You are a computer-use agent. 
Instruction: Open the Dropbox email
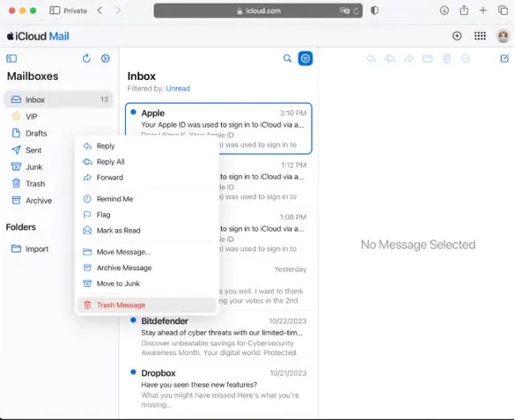pyautogui.click(x=218, y=388)
